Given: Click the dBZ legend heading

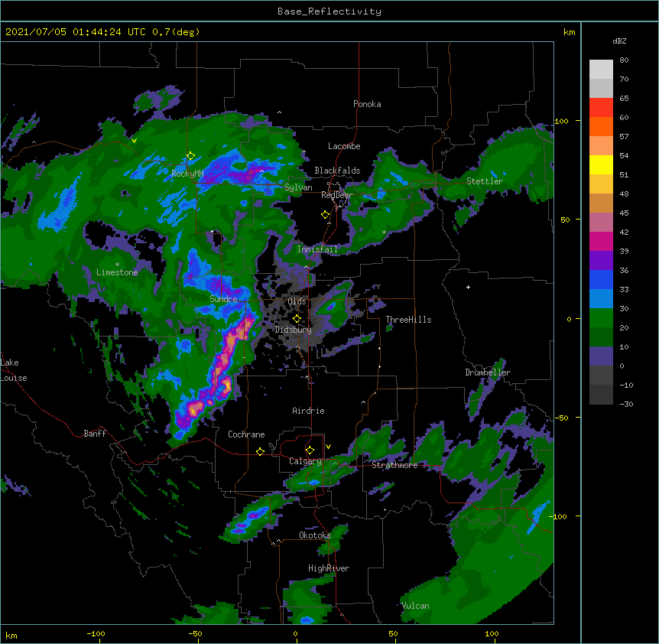Looking at the screenshot, I should [x=619, y=41].
